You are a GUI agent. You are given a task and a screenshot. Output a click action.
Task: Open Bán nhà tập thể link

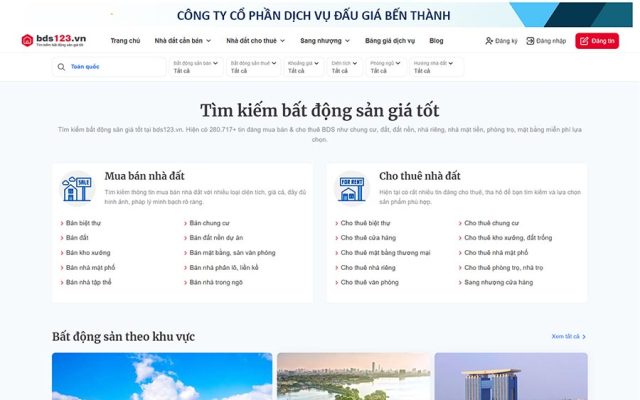click(x=88, y=282)
